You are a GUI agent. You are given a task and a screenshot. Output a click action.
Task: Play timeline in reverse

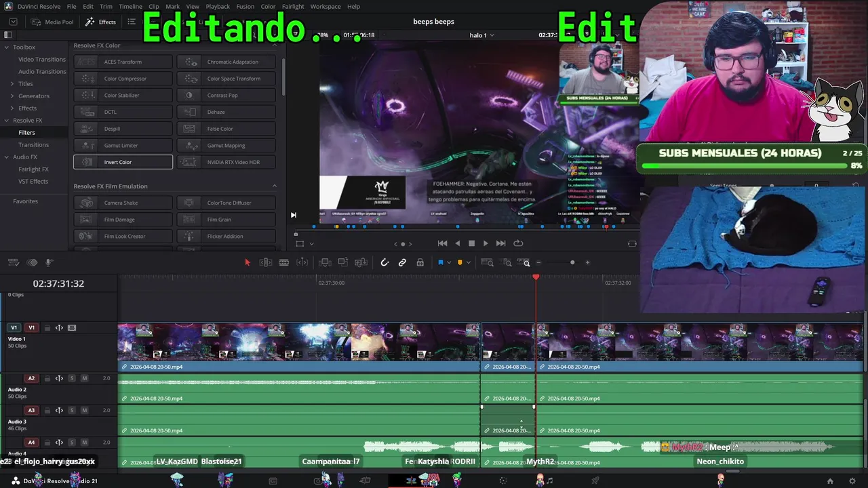pos(457,243)
